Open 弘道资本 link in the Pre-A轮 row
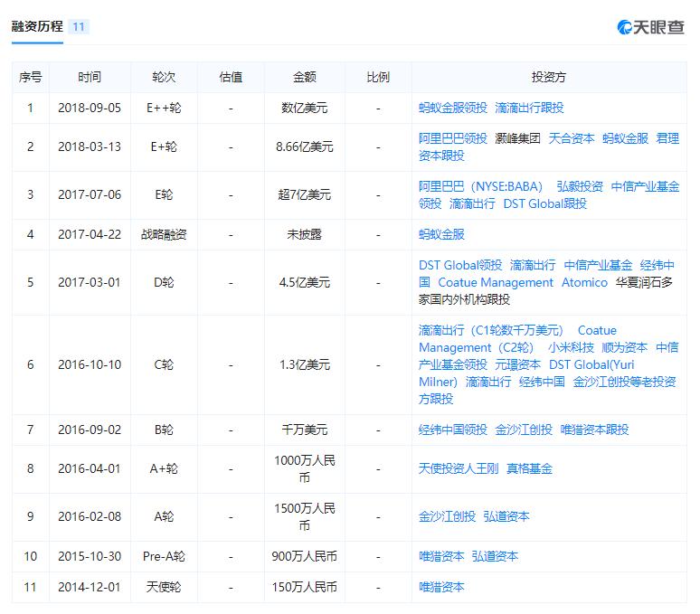Viewport: 700px width, 614px height. pyautogui.click(x=495, y=557)
